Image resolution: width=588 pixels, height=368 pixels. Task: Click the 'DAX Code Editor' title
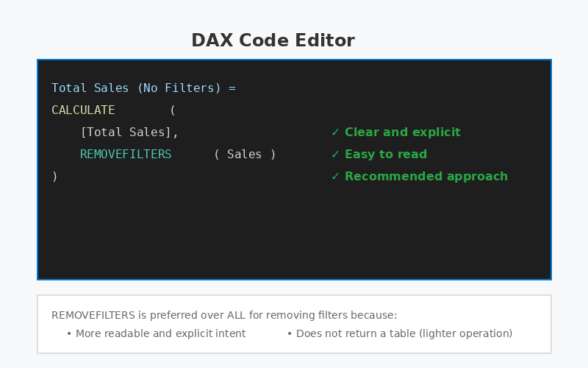[x=273, y=40]
